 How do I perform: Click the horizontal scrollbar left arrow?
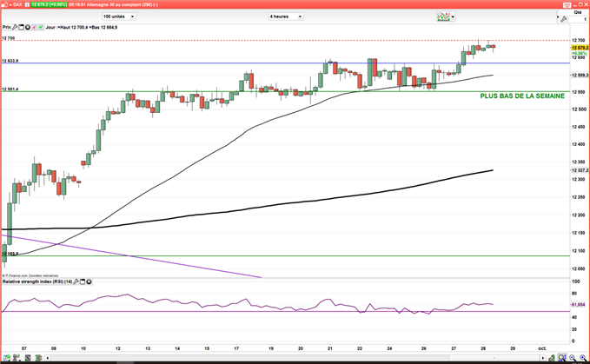48,358
